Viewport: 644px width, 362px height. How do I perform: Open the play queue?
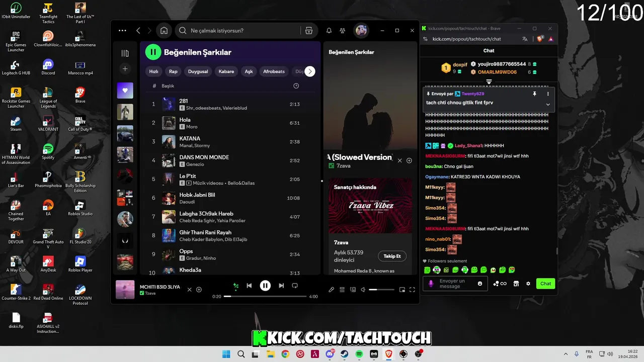pos(342,290)
